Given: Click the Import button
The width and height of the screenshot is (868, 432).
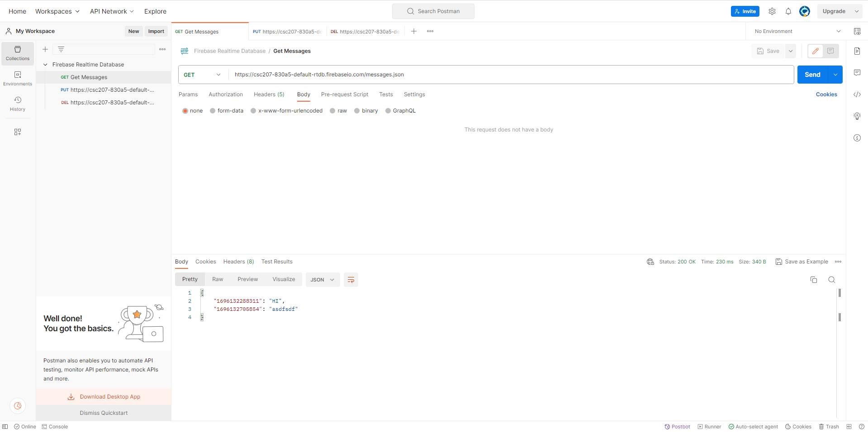Looking at the screenshot, I should [156, 31].
